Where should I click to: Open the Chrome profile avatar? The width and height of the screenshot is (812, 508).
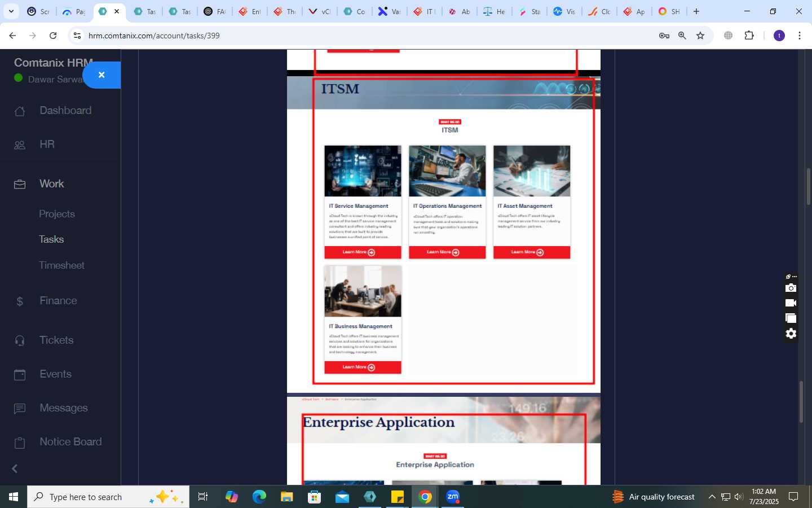click(x=779, y=36)
